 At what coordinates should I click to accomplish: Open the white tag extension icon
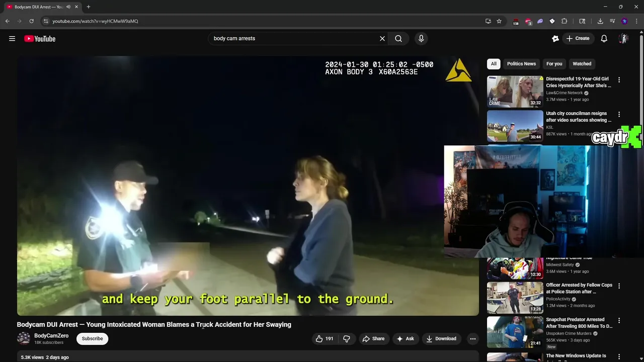pos(552,21)
